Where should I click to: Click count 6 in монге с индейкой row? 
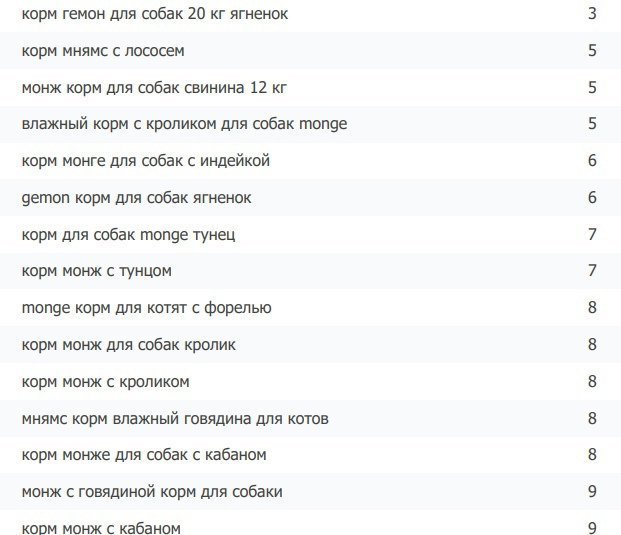pos(592,161)
